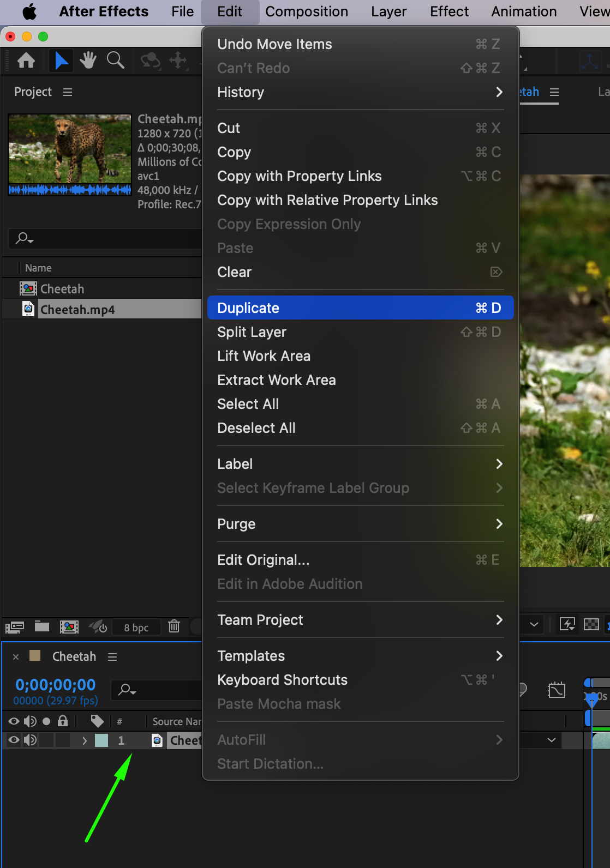Image resolution: width=610 pixels, height=868 pixels.
Task: Open the composition viewer panel menu
Action: point(554,92)
